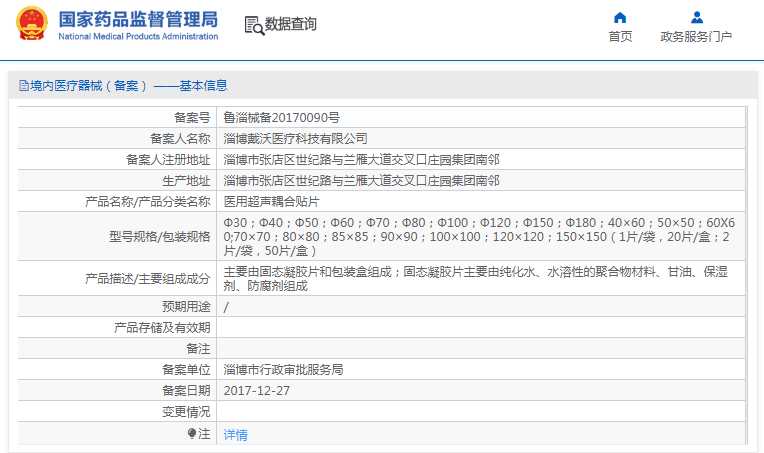Click the 生产地址 row label
764x453 pixels.
pyautogui.click(x=186, y=180)
